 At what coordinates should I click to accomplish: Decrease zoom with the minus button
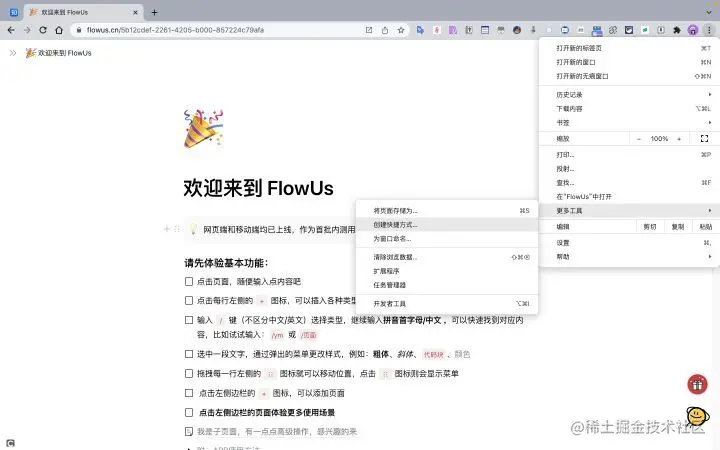[x=639, y=139]
